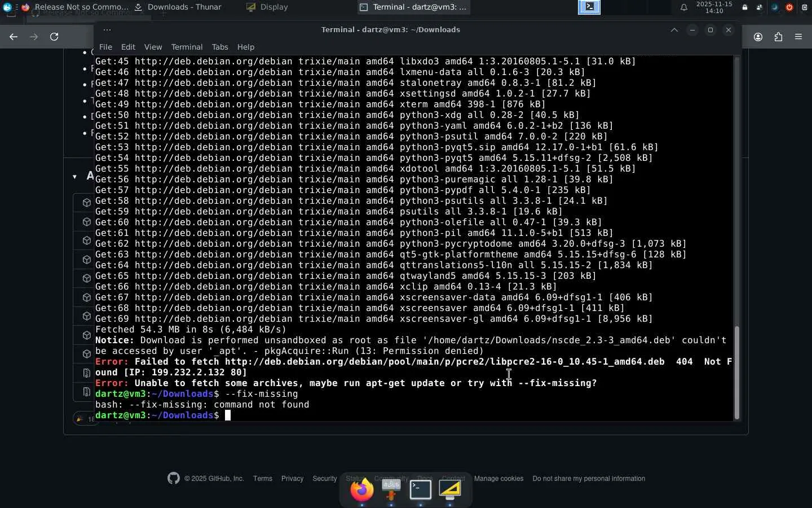This screenshot has width=812, height=508.
Task: Collapse the Assets section triangle on the GitHub page
Action: tap(74, 177)
